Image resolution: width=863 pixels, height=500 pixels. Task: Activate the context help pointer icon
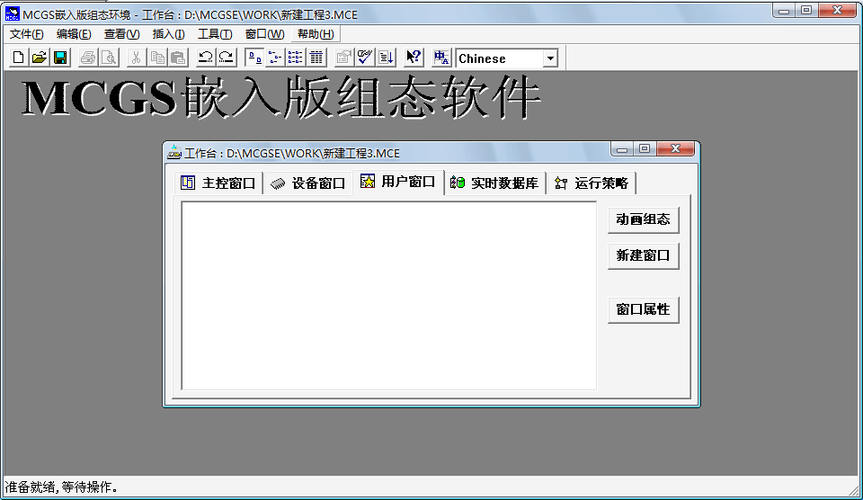tap(413, 57)
